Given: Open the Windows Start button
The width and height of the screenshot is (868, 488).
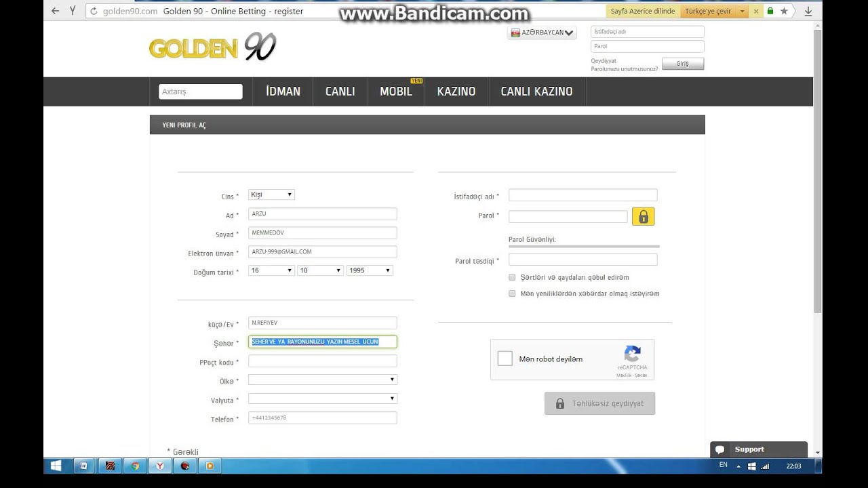Looking at the screenshot, I should 56,466.
